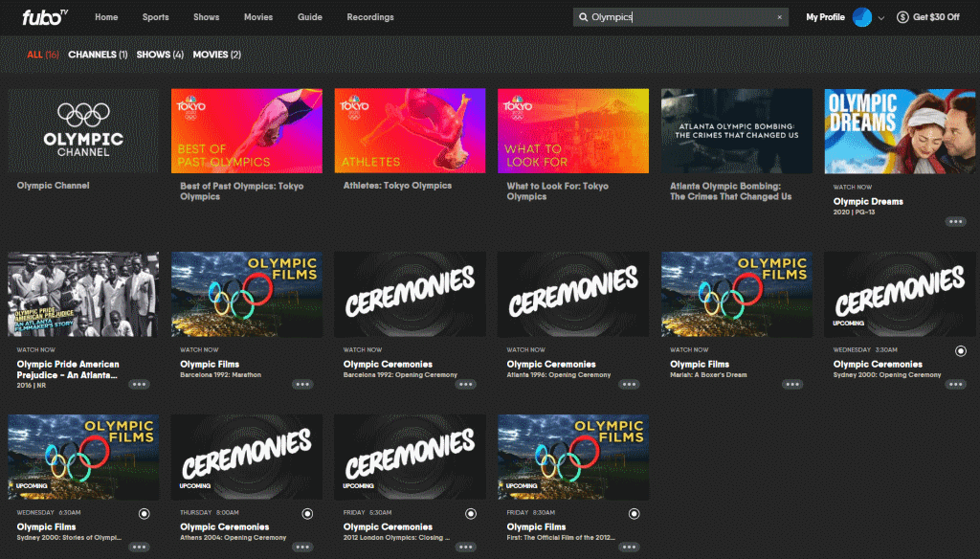980x559 pixels.
Task: Click the fuboTV logo
Action: click(x=45, y=17)
